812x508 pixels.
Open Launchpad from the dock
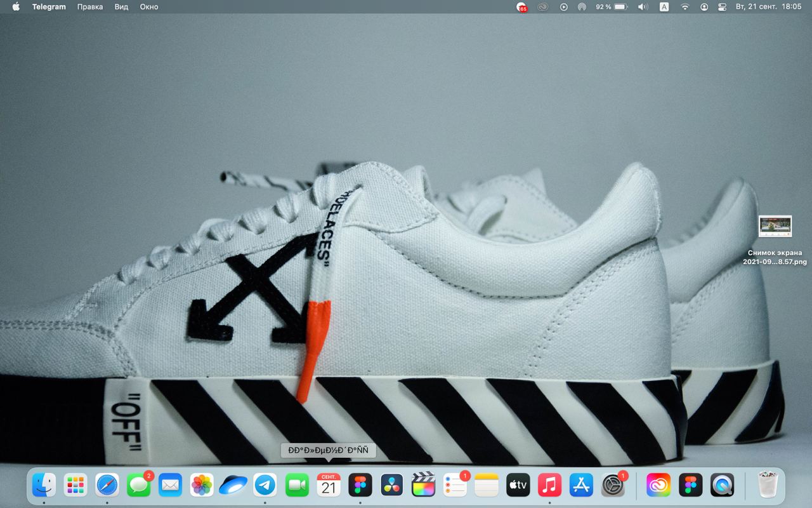point(75,485)
